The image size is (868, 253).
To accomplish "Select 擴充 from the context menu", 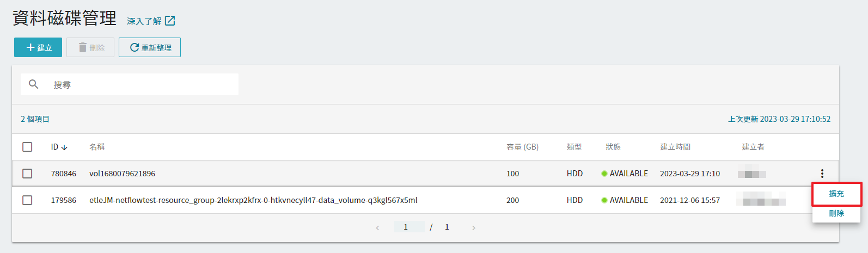I will (x=836, y=194).
